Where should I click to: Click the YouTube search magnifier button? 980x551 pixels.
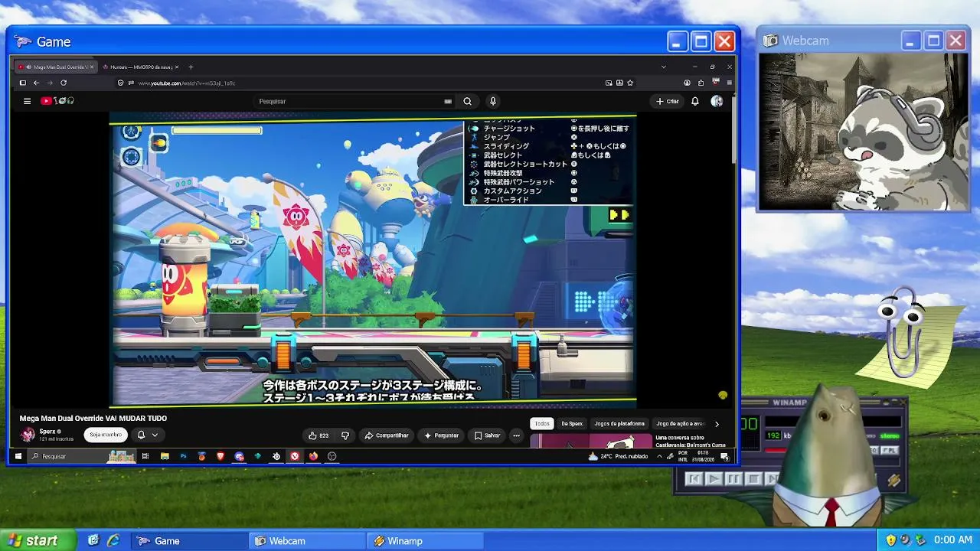467,101
